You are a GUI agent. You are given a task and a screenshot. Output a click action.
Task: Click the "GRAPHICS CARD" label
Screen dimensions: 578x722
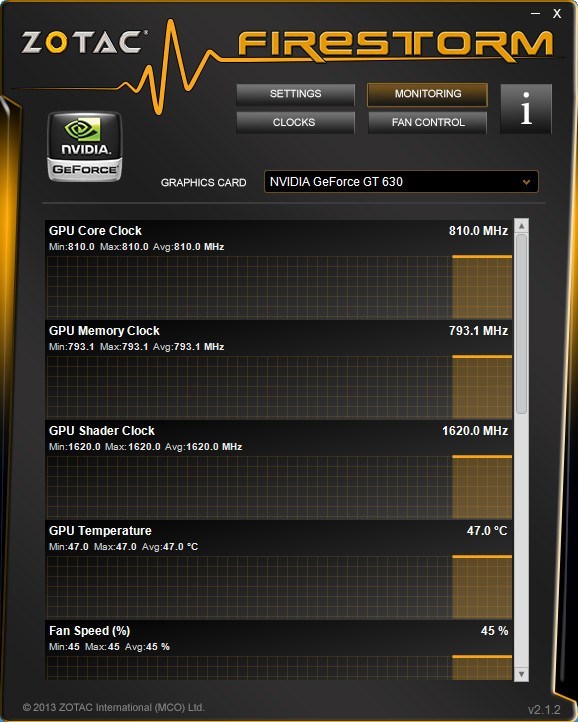(x=203, y=183)
